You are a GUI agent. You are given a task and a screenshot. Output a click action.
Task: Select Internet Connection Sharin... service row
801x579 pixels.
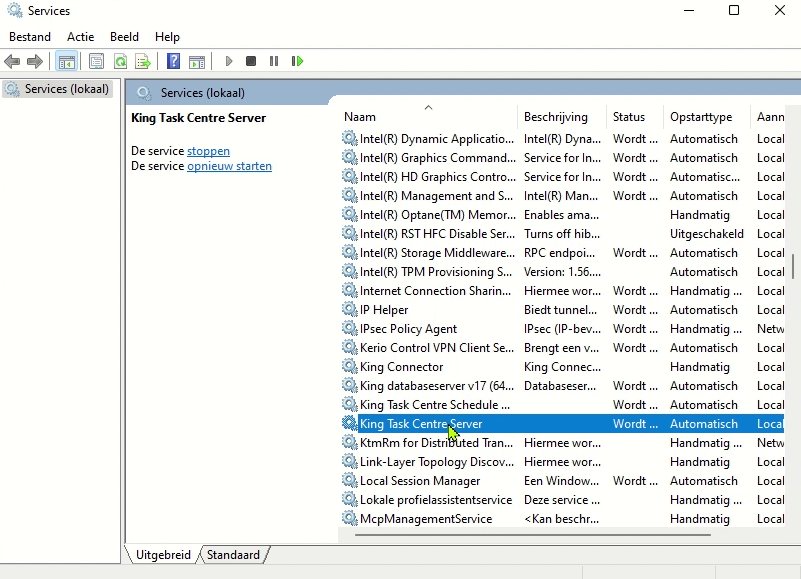562,290
